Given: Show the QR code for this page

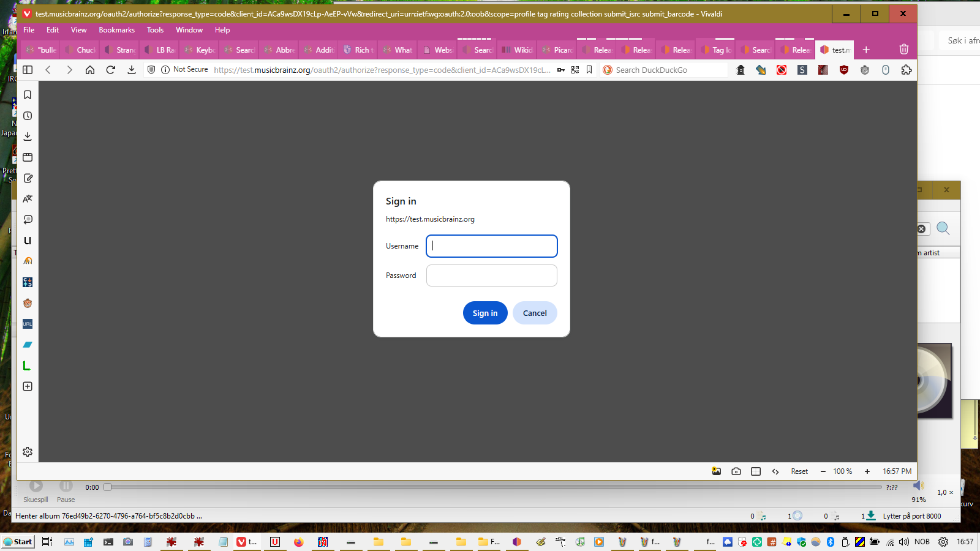Looking at the screenshot, I should [575, 70].
